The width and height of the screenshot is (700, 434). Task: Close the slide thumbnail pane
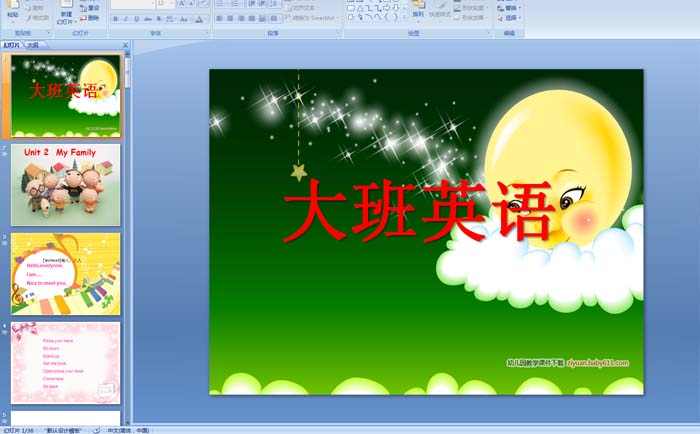coord(125,45)
